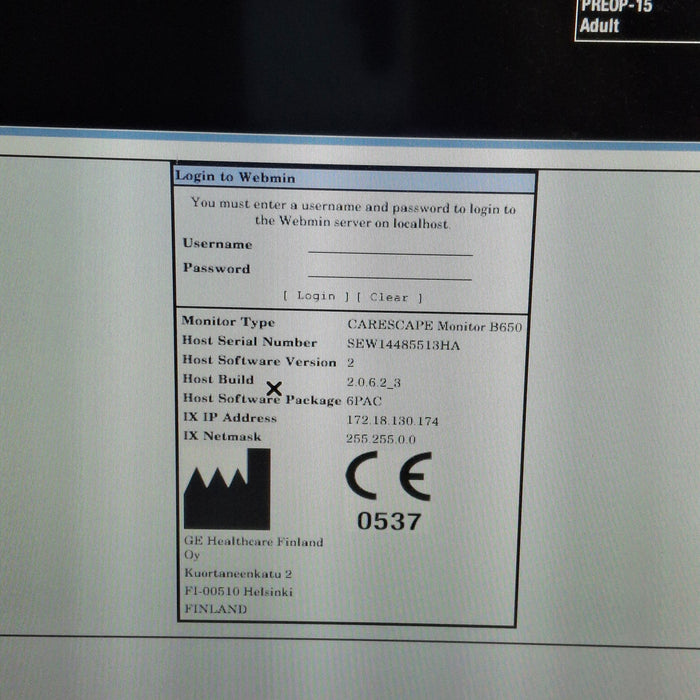Click the Host Build value 2.0.6.2_3
The image size is (700, 700).
[373, 382]
